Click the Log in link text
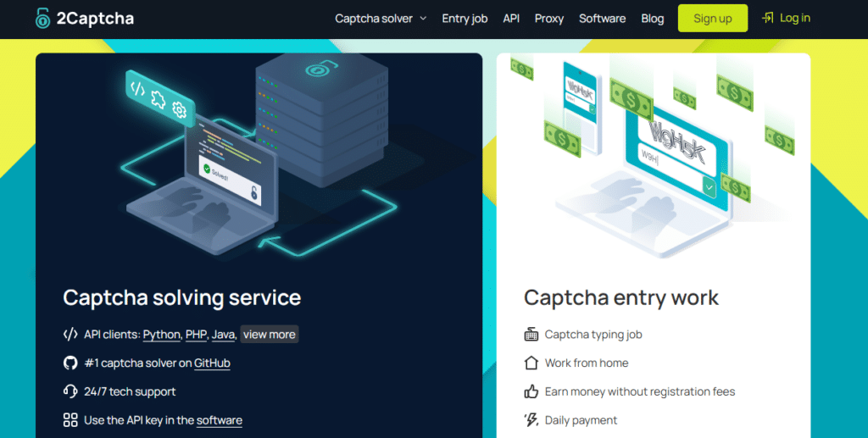The height and width of the screenshot is (438, 868). pyautogui.click(x=795, y=19)
